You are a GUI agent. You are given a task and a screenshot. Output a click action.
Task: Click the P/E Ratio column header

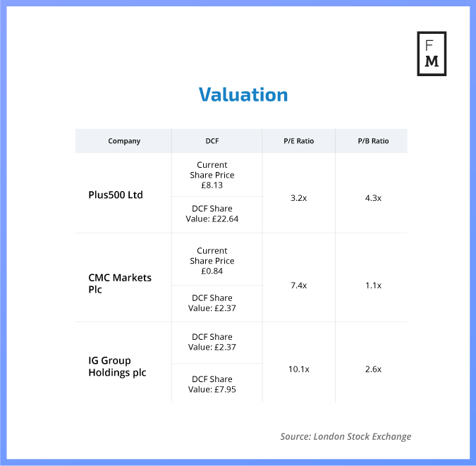click(299, 141)
